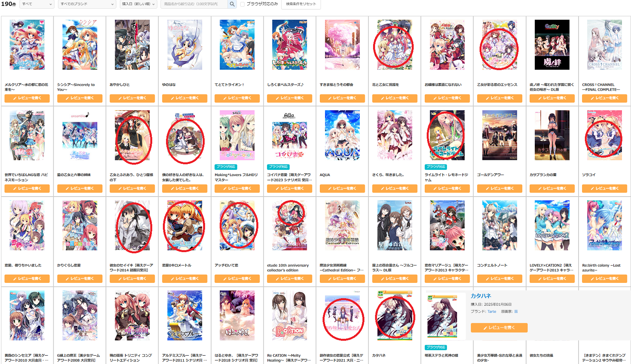Open the Re CATION cover thumbnail
631x364 pixels.
click(x=289, y=316)
